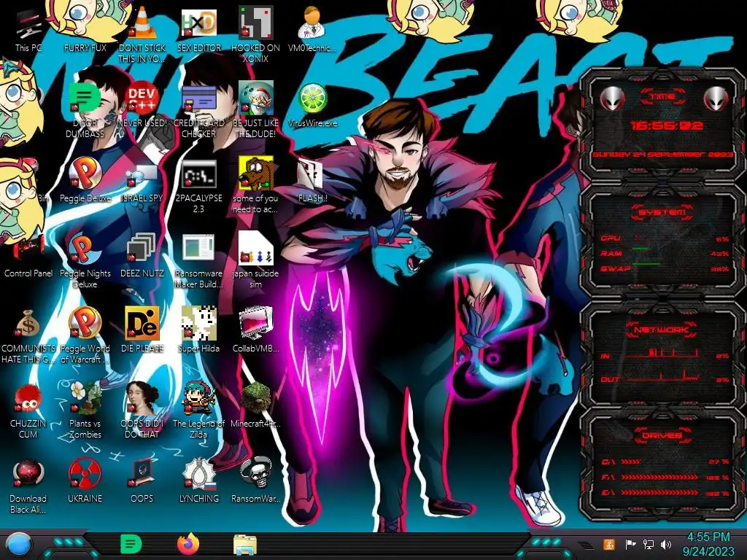Open the taskbar clock showing 4:55 PM
Viewport: 747px width, 560px height.
(708, 544)
